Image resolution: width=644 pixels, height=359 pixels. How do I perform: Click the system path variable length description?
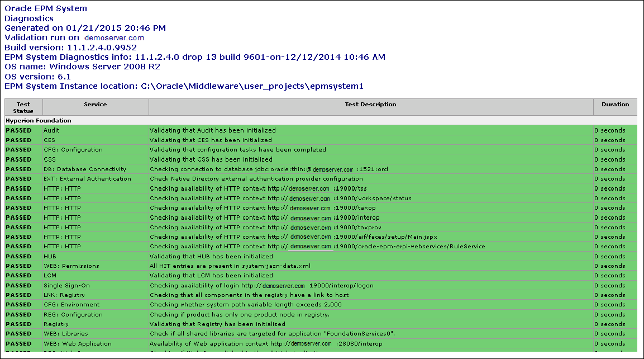(x=246, y=305)
